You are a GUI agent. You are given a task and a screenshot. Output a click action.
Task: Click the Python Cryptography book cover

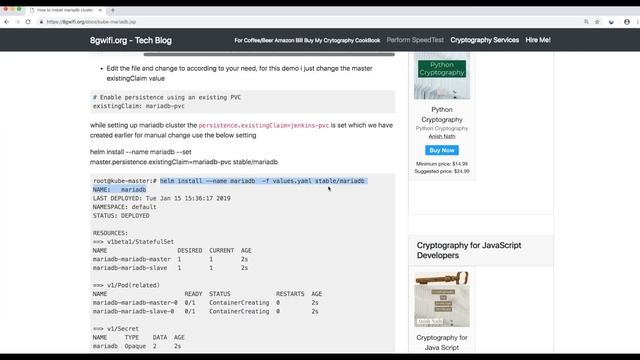[442, 76]
